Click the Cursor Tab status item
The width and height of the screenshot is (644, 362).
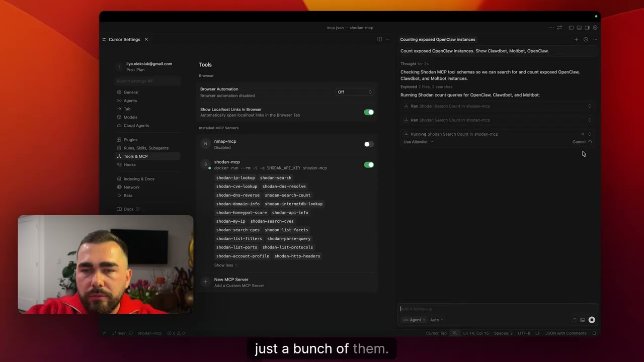[436, 333]
